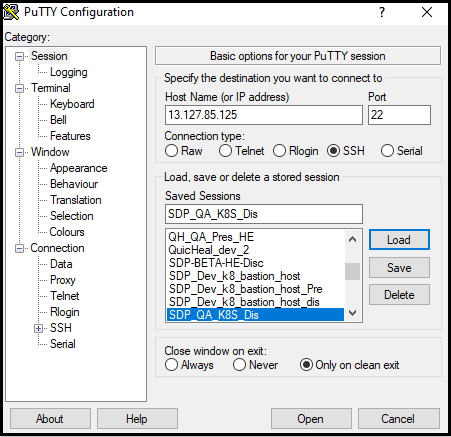This screenshot has width=451, height=437.
Task: Open the Colours category
Action: [67, 232]
